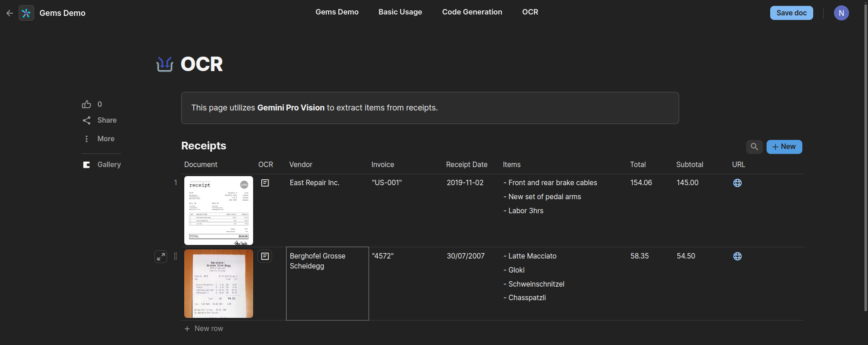Click the Gems Demo doc title at top left
This screenshot has height=345, width=868.
point(62,13)
